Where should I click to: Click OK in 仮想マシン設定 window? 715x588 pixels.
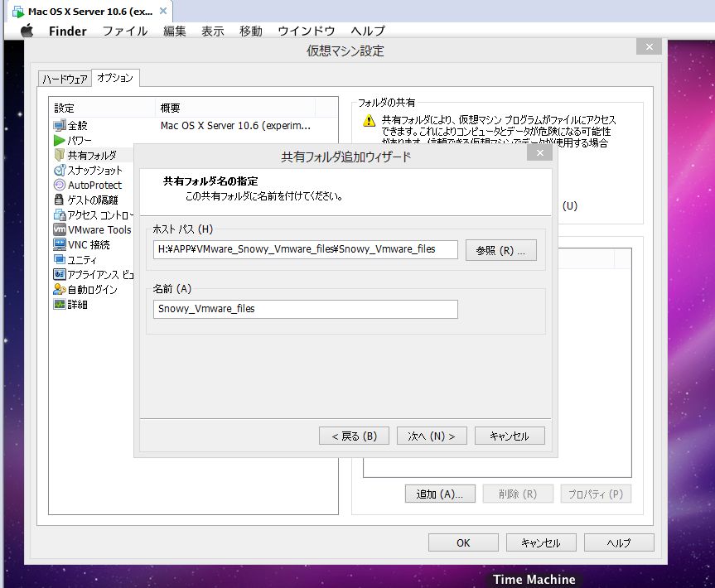(x=463, y=542)
